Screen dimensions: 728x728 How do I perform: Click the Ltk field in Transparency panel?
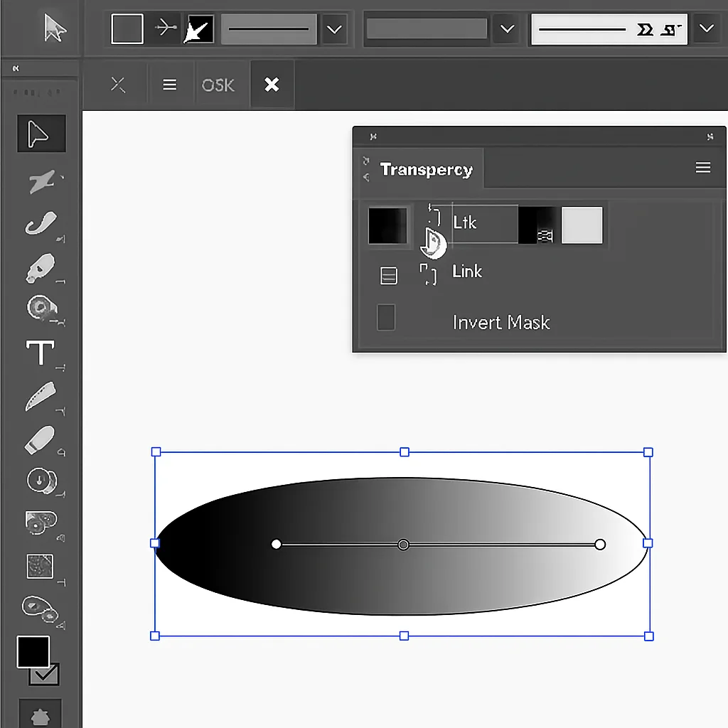tap(485, 223)
